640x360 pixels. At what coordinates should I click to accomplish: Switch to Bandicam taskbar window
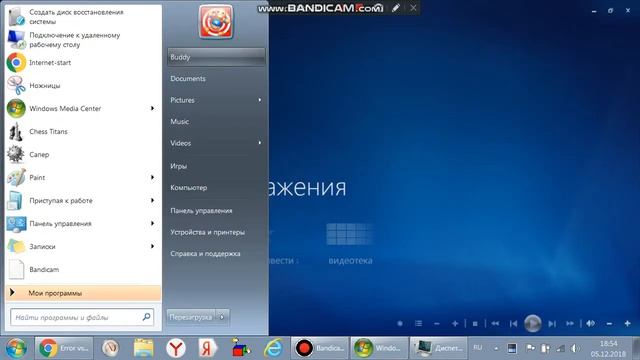pos(320,348)
